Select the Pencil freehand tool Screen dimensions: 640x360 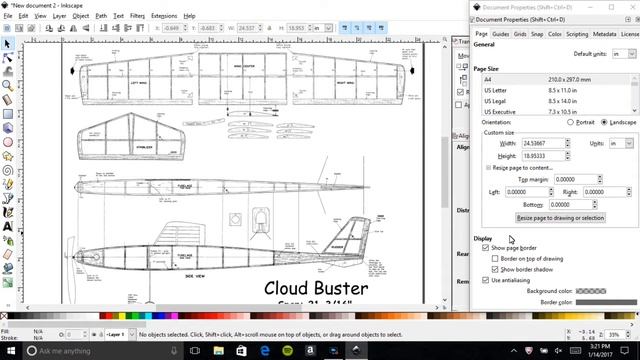point(7,184)
